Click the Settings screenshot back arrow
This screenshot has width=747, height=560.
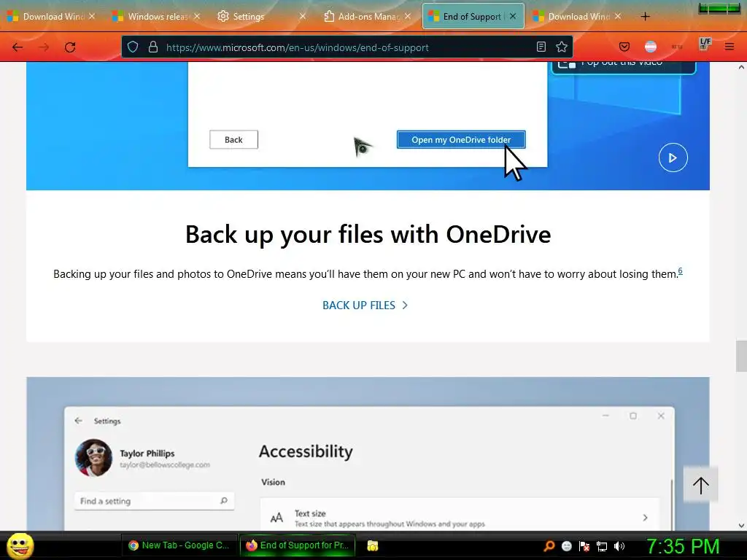point(79,421)
